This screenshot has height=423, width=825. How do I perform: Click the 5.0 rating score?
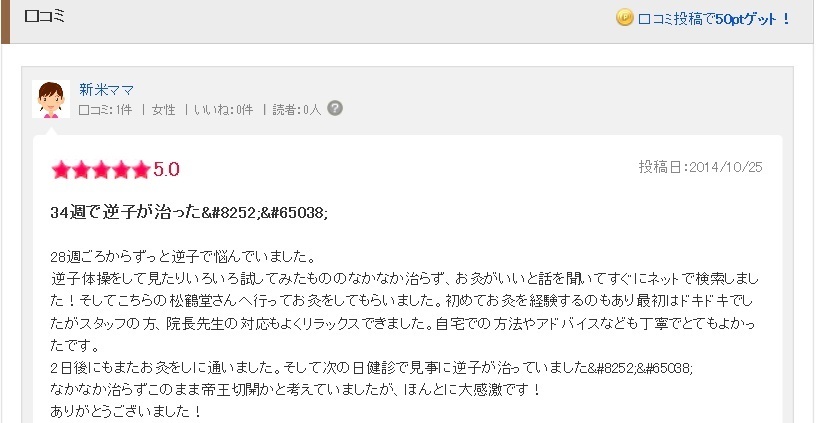pos(166,169)
